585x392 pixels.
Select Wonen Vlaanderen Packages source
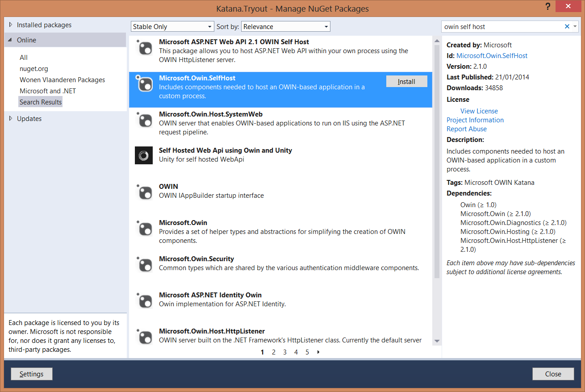tap(63, 79)
